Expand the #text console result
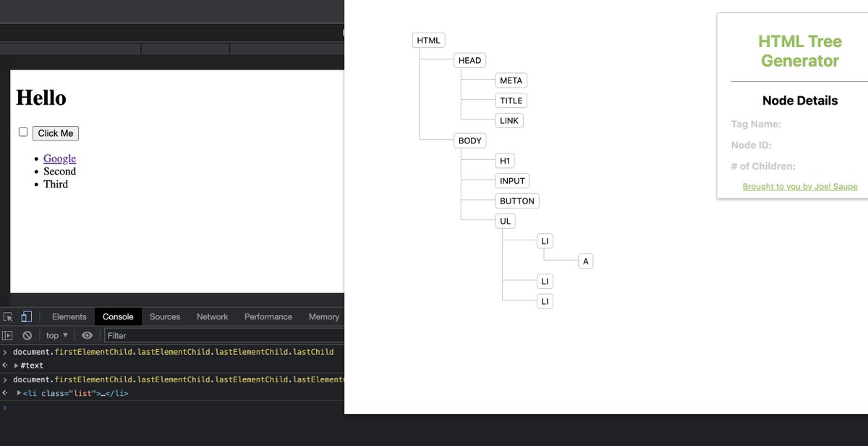Image resolution: width=868 pixels, height=446 pixels. tap(16, 365)
